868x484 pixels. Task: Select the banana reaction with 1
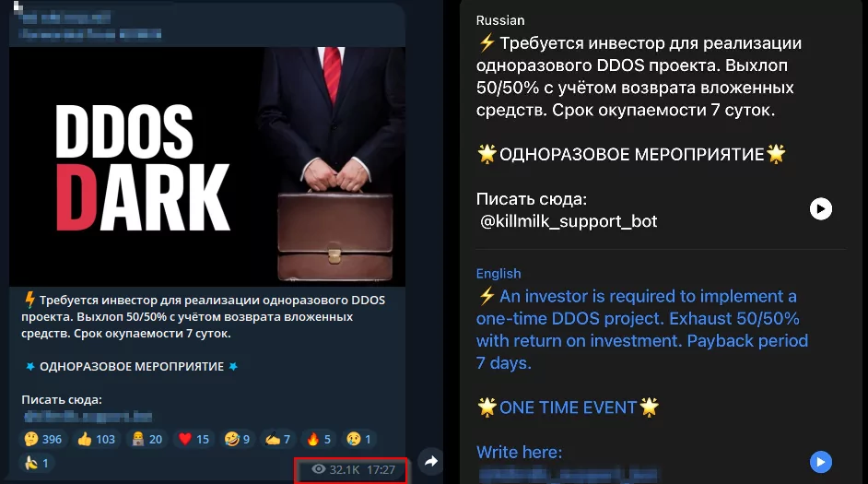tap(37, 463)
